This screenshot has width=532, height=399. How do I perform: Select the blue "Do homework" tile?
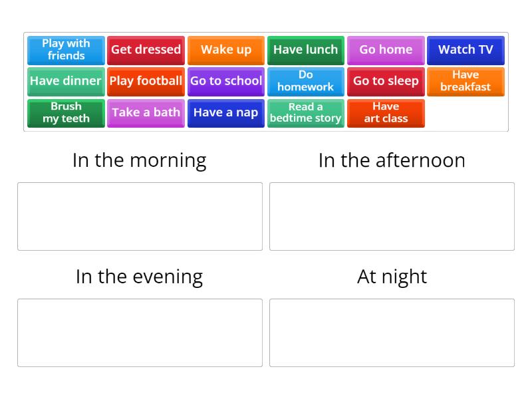tap(306, 81)
